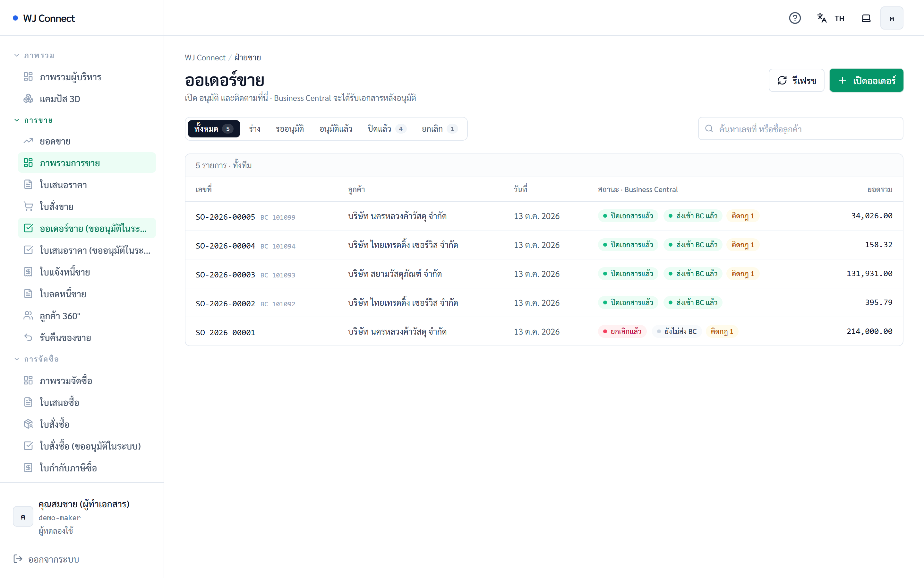The height and width of the screenshot is (578, 924).
Task: Select the ทั้งหมด tab
Action: 213,129
